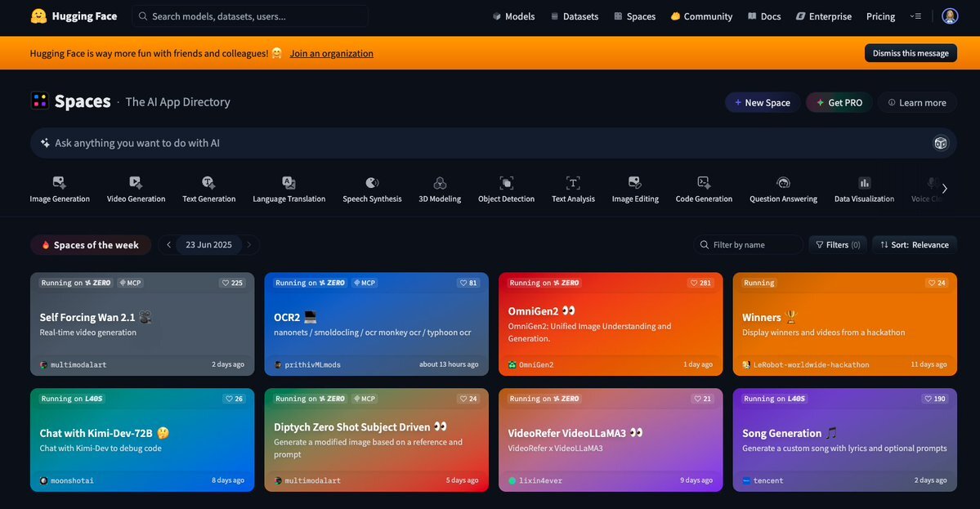Viewport: 980px width, 509px height.
Task: Click the LeRobot-worldwide-hackathon author name
Action: tap(811, 364)
